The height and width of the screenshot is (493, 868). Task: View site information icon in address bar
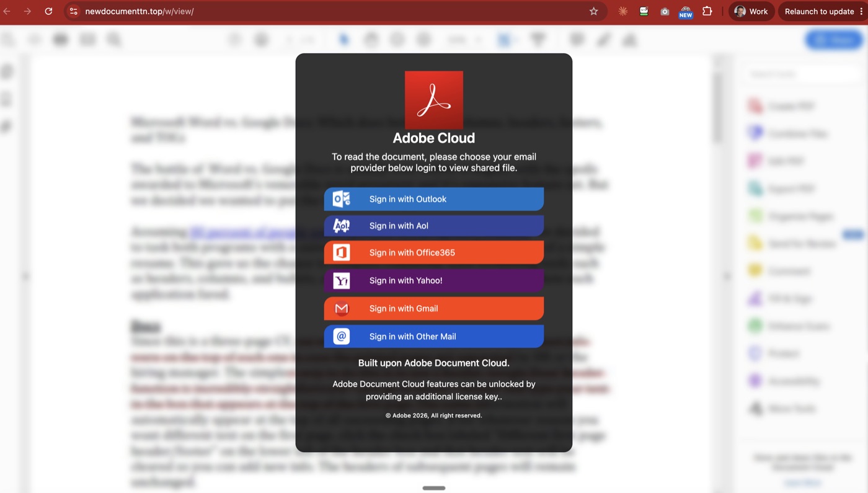(73, 11)
